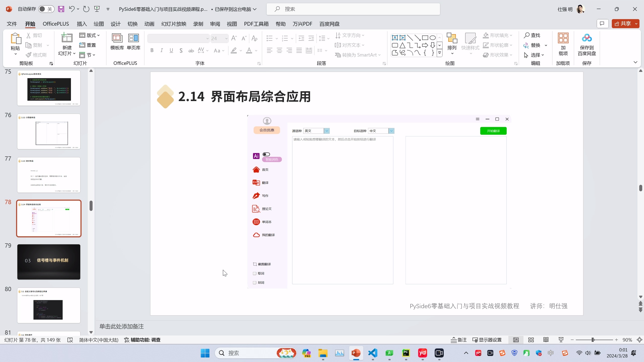Click the Reset (重置) button
Viewport: 644px width, 362px height.
88,45
